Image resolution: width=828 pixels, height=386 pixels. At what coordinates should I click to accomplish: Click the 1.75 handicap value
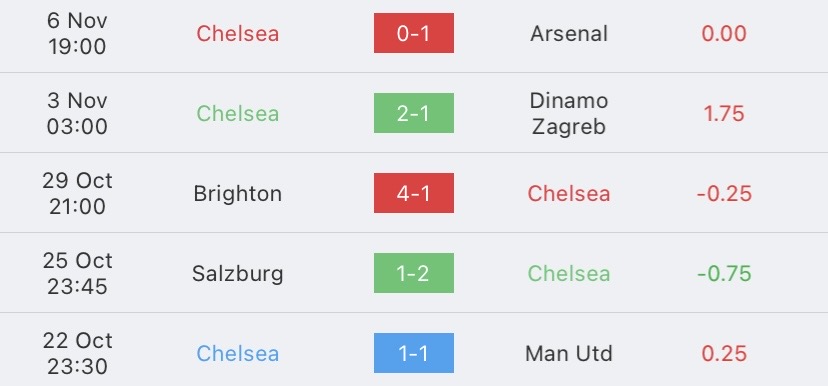coord(724,114)
